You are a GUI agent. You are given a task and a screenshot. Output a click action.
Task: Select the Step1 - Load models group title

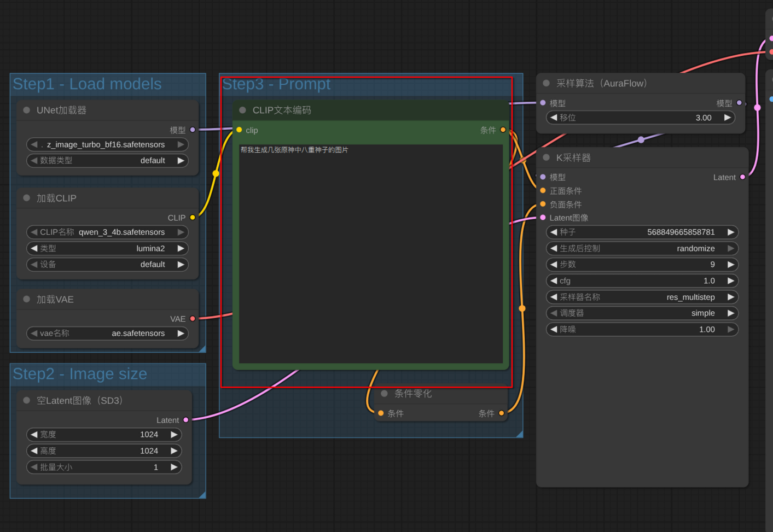87,84
